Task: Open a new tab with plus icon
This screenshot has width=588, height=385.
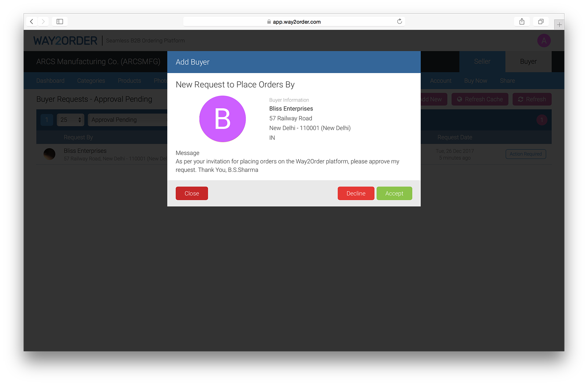Action: (x=559, y=25)
